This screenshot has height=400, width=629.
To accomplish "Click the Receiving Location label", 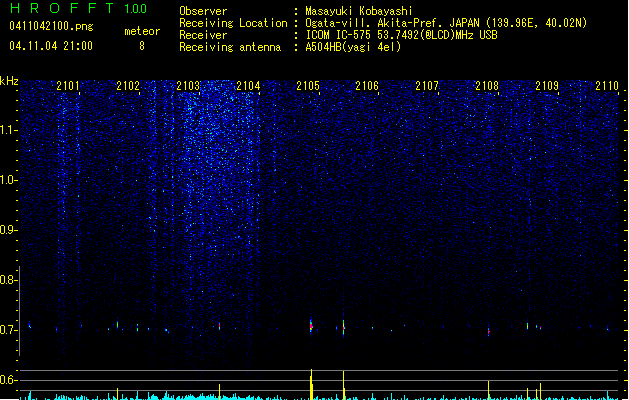I will pos(233,23).
